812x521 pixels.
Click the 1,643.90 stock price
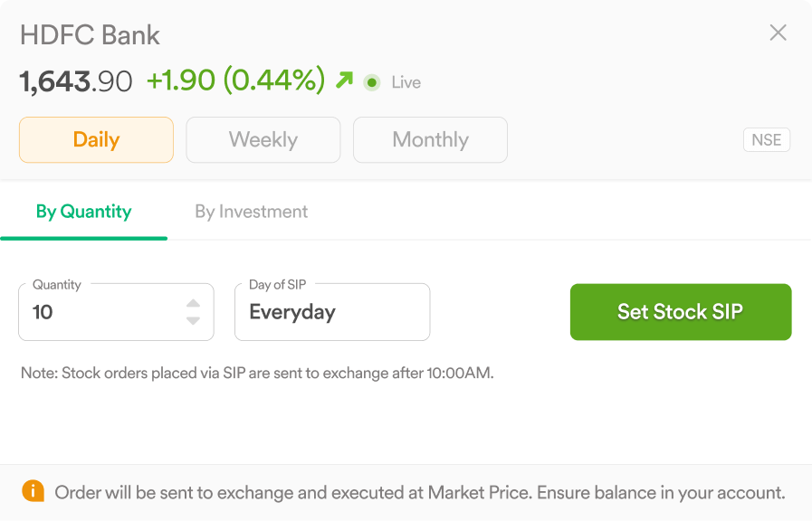(x=76, y=81)
